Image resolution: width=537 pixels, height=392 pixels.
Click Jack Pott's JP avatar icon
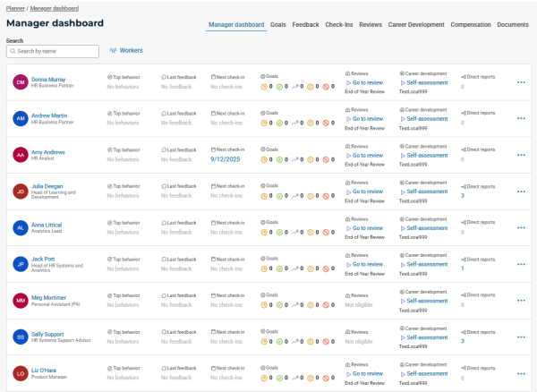point(20,264)
